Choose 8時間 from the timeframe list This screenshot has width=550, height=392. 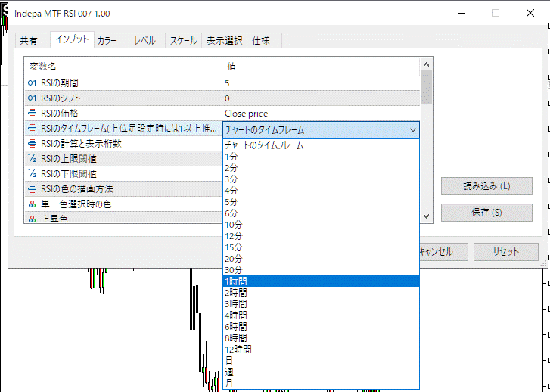click(321, 338)
